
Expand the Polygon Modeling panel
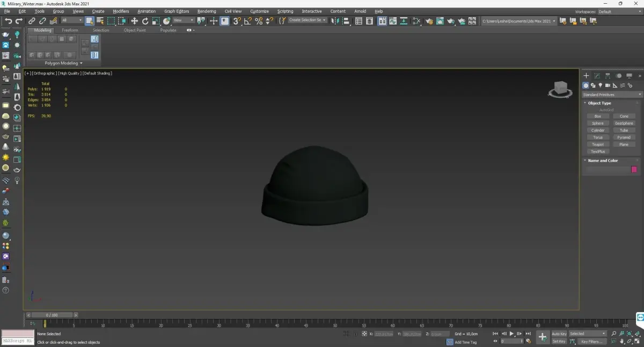63,63
